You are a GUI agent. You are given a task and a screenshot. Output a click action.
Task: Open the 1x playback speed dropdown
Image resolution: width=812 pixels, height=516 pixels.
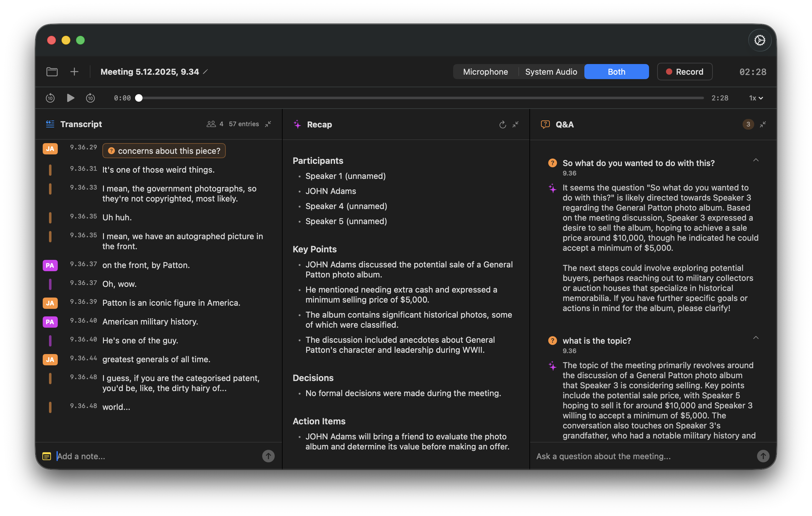tap(755, 98)
